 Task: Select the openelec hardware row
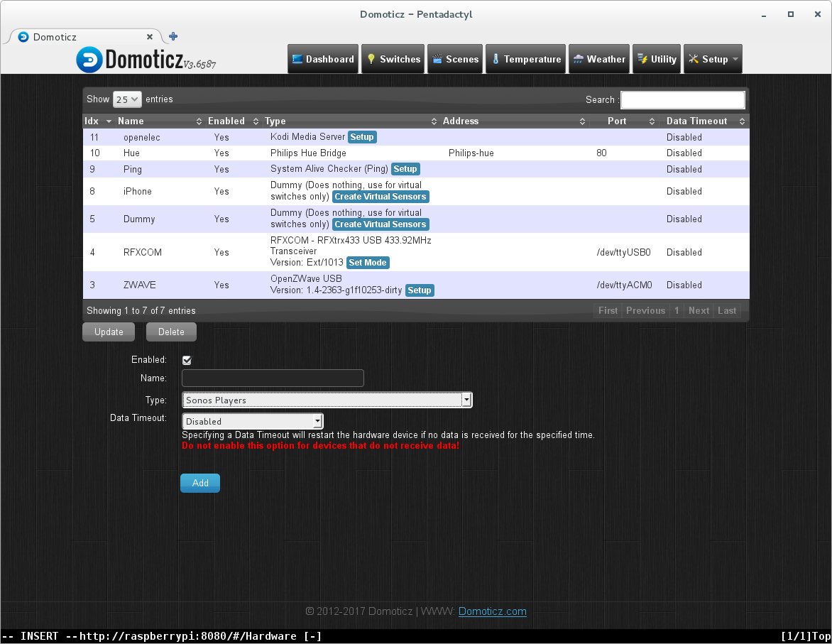(x=416, y=137)
